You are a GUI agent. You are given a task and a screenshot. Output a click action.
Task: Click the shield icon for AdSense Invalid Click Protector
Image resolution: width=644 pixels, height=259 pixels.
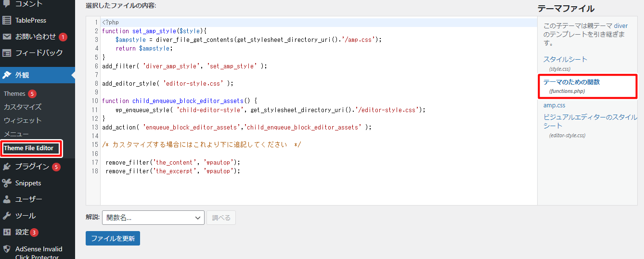[x=7, y=249]
